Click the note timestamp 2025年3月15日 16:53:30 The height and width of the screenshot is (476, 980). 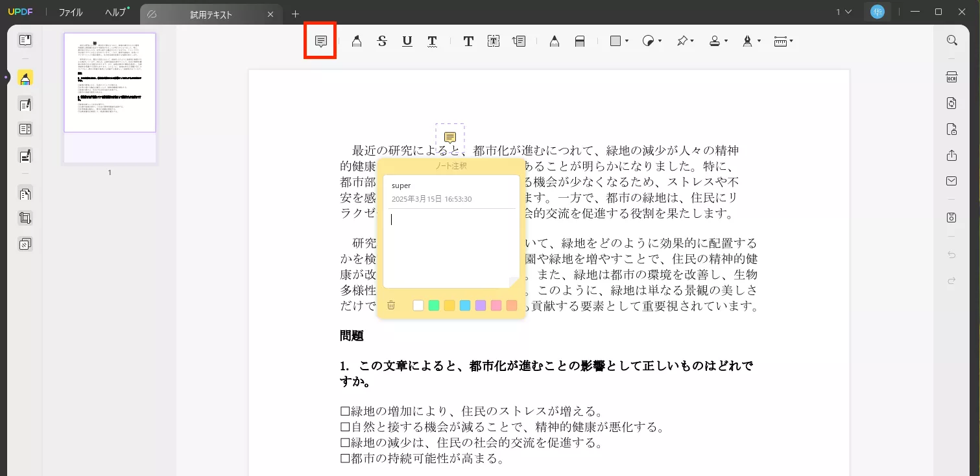tap(431, 199)
